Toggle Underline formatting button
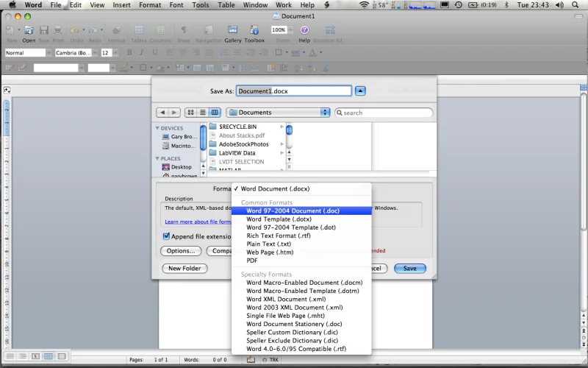This screenshot has width=588, height=368. pos(154,52)
